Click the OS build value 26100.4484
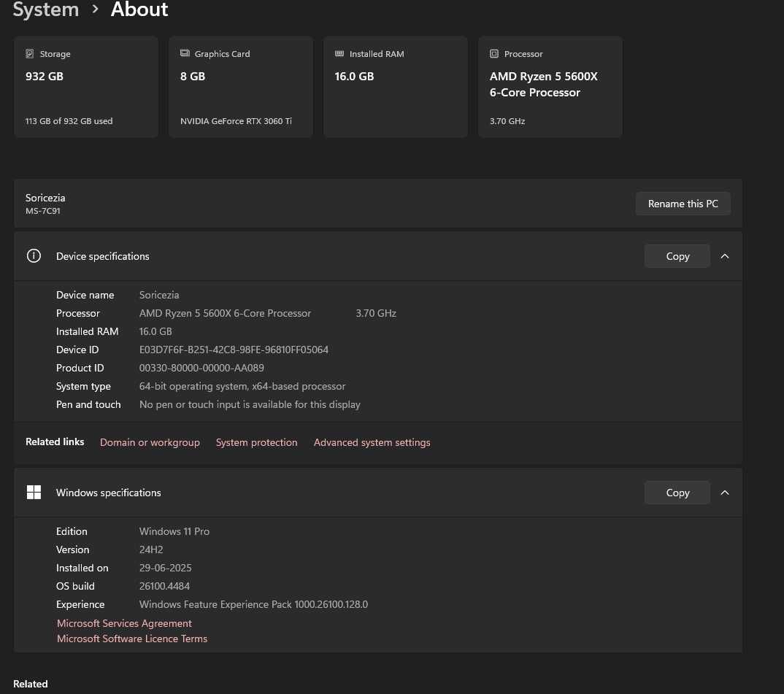 (x=164, y=586)
